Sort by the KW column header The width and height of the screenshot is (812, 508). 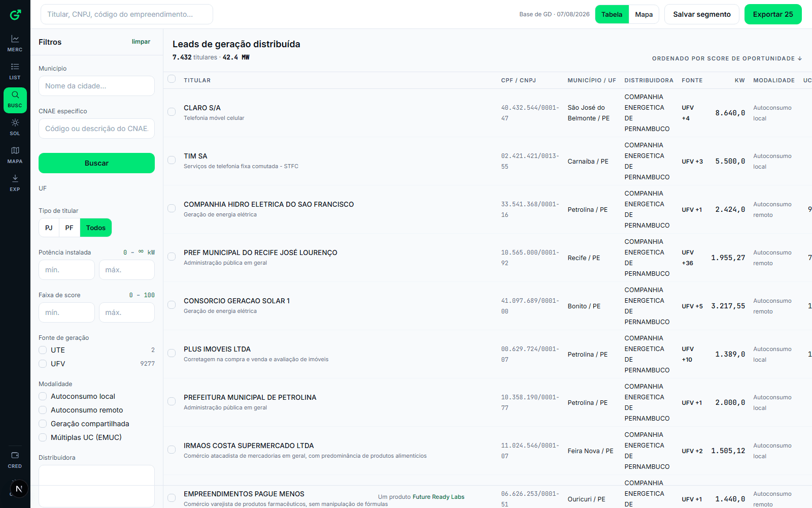(x=739, y=80)
